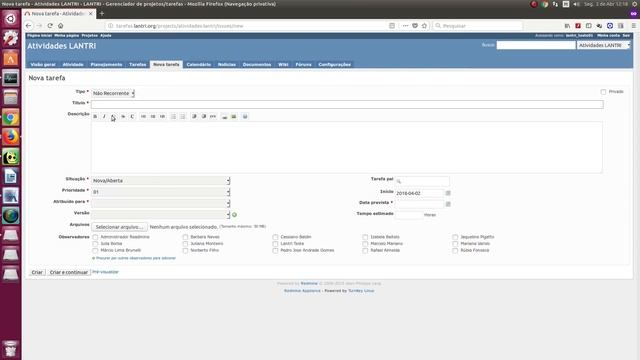Screen dimensions: 640x360
Task: Toggle the Privado checkbox
Action: 603,92
